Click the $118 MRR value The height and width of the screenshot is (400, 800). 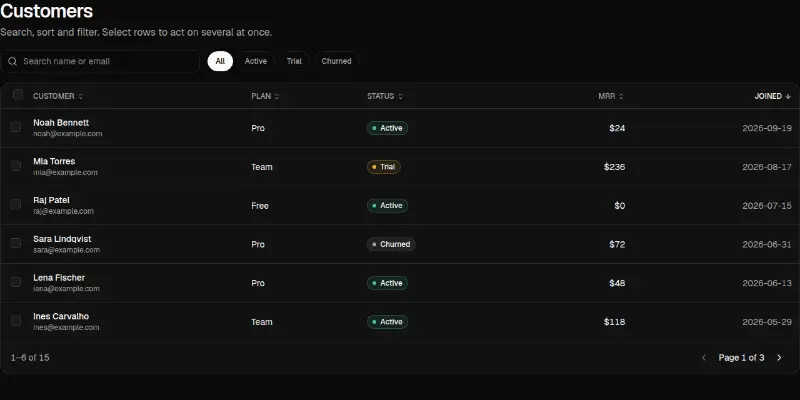coord(614,322)
